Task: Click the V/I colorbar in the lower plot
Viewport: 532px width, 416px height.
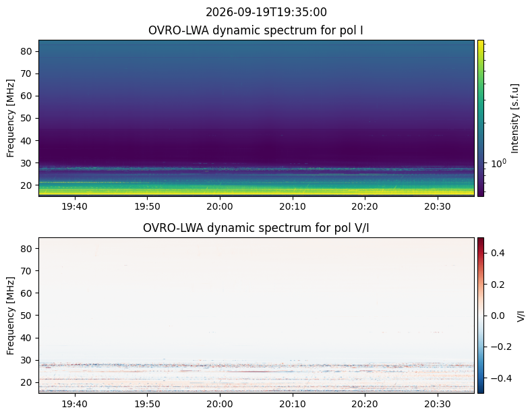Action: 481,316
